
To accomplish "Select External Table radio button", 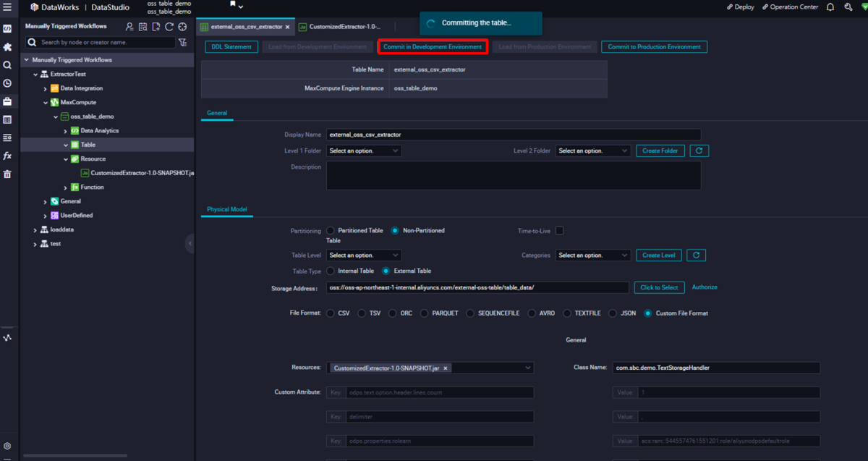I will (386, 271).
